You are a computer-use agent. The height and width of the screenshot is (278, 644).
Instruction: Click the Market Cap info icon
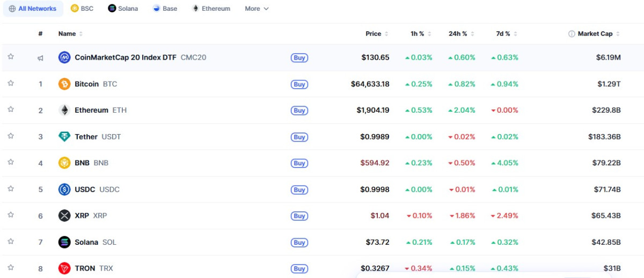[572, 34]
